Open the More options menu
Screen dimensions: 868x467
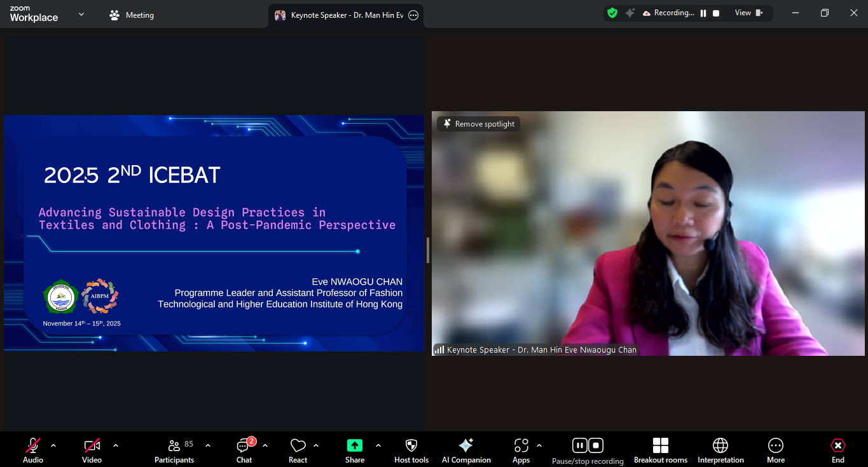775,445
